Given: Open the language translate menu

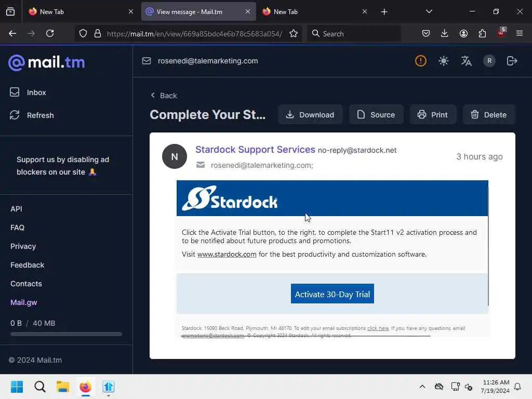Looking at the screenshot, I should tap(466, 61).
